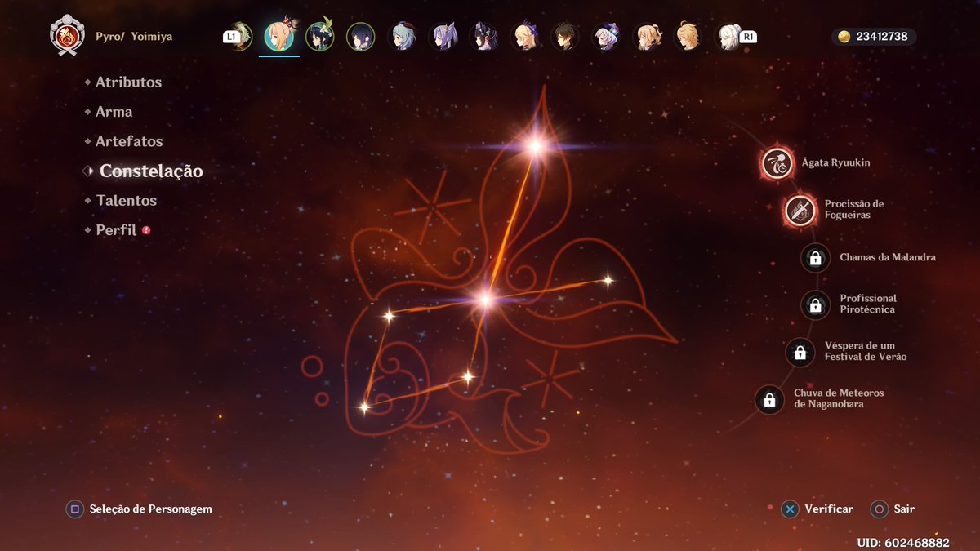Click the L1 previous character button
This screenshot has width=980, height=551.
coord(230,37)
